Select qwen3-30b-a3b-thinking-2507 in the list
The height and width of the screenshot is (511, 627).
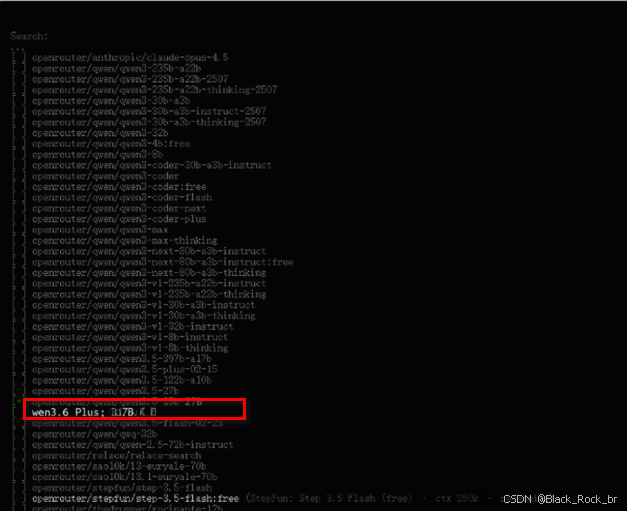coord(149,122)
